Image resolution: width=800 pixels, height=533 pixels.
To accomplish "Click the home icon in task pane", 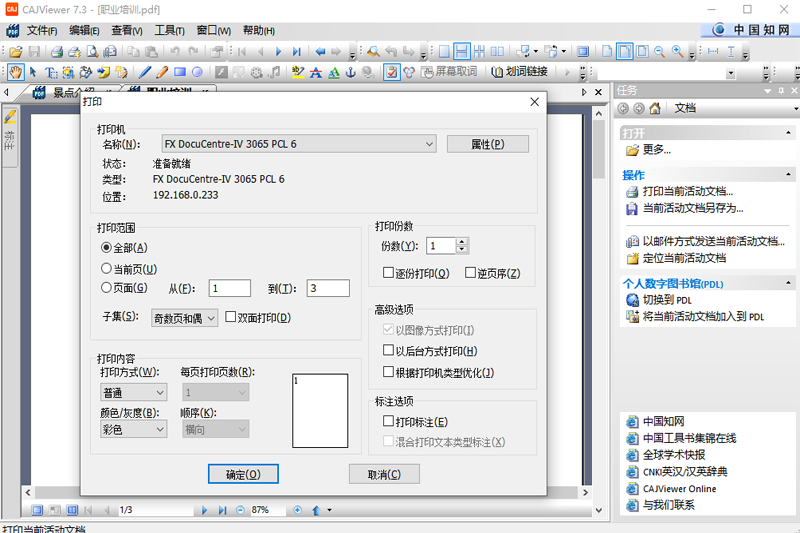I will [654, 108].
